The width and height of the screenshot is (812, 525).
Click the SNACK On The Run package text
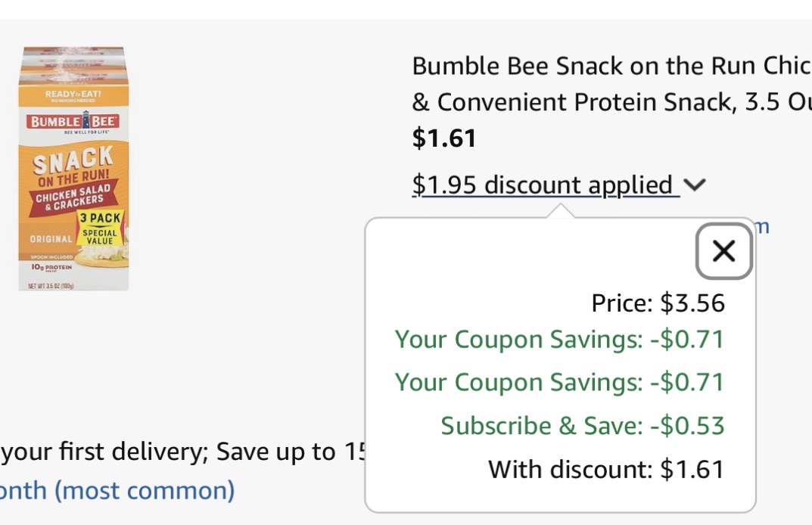(73, 166)
